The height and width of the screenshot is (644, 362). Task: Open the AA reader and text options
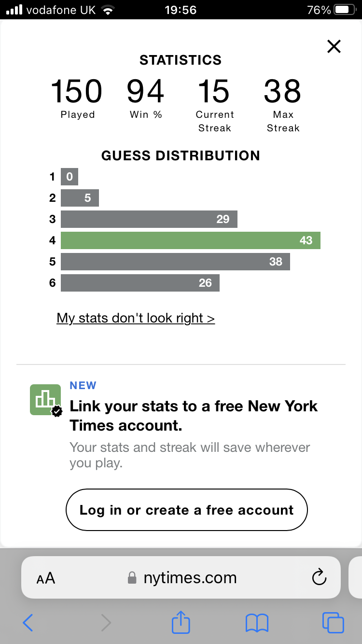[46, 578]
